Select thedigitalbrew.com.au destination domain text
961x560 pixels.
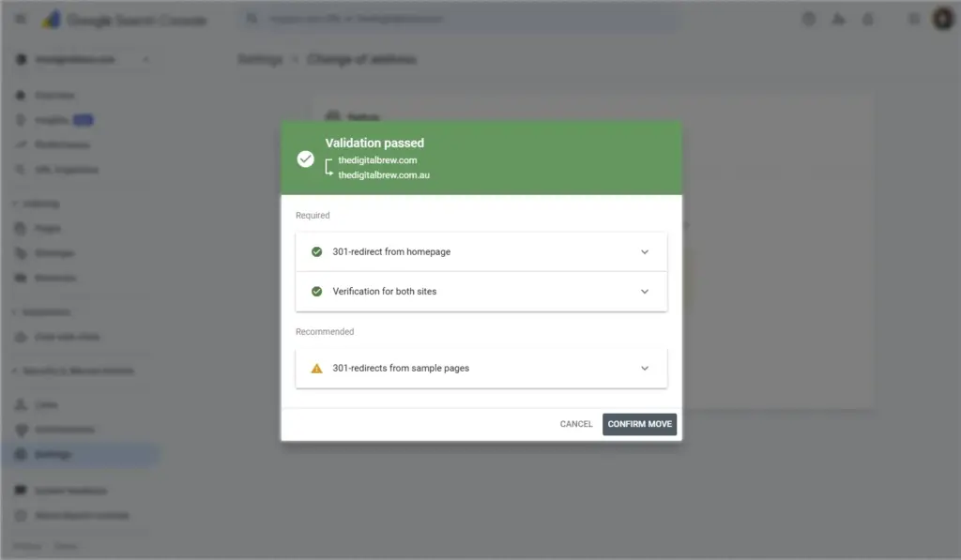(384, 174)
